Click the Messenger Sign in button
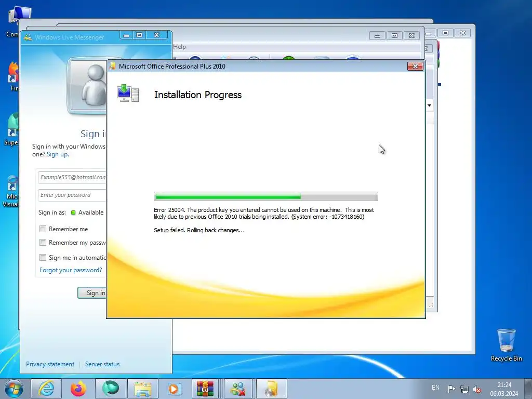Image resolution: width=532 pixels, height=399 pixels. click(92, 293)
